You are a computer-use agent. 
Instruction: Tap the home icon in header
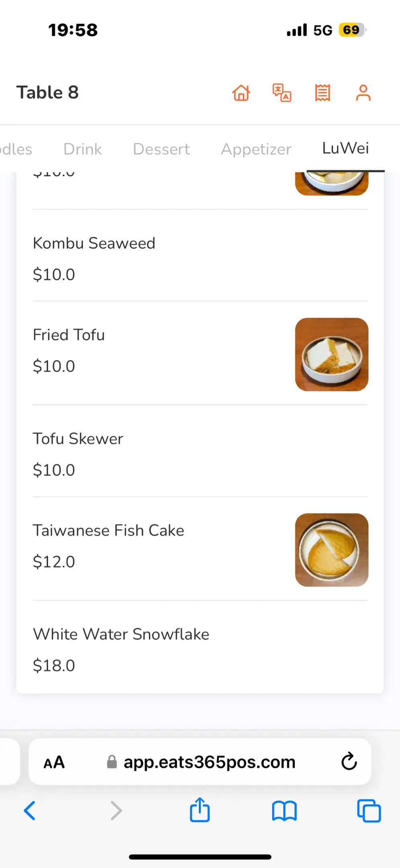(241, 93)
